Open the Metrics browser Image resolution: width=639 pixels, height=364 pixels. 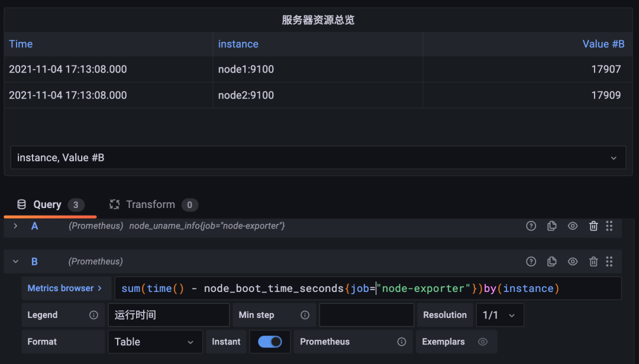click(65, 288)
